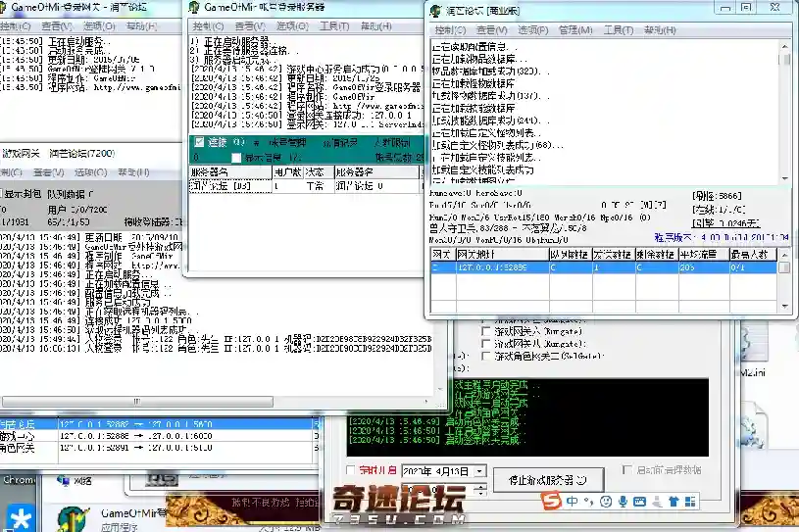Click the network icon in Explorer list
This screenshot has height=532, width=799.
tap(64, 480)
